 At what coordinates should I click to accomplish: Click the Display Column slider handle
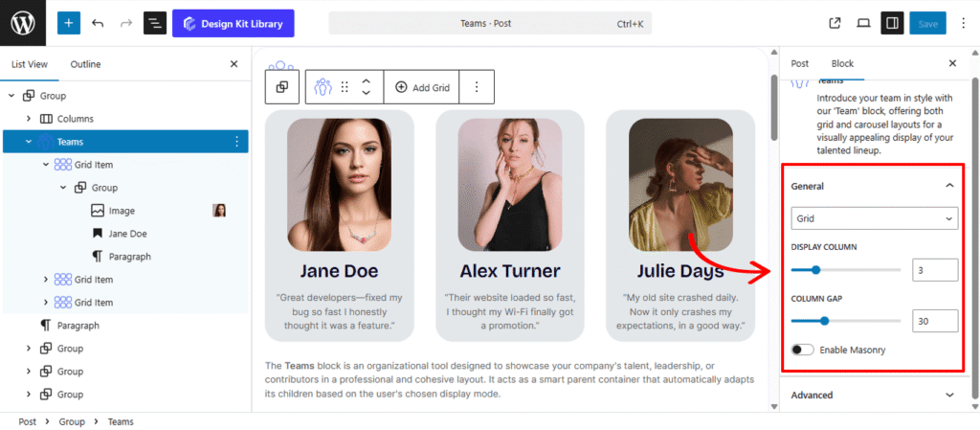[x=816, y=270]
